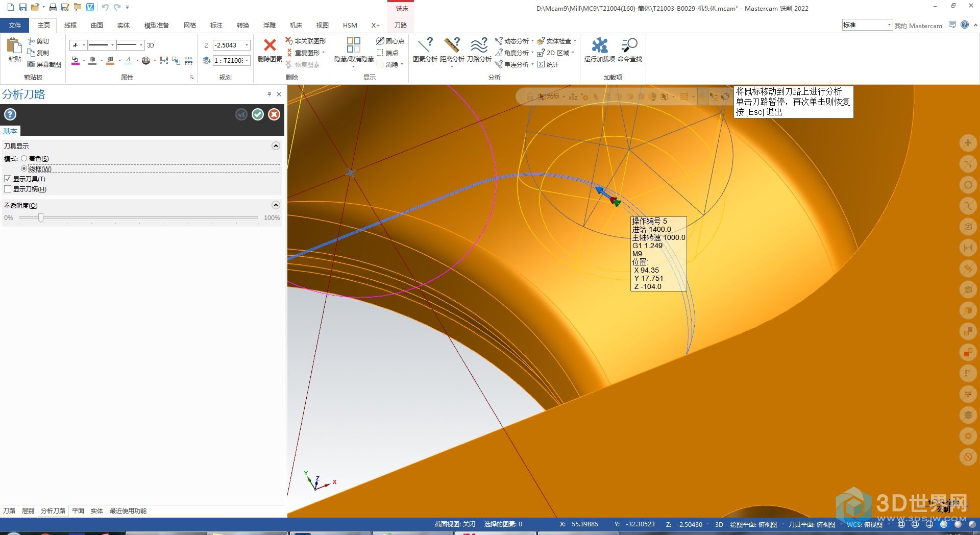Toggle the 3D construction mode button
980x535 pixels.
coord(151,45)
